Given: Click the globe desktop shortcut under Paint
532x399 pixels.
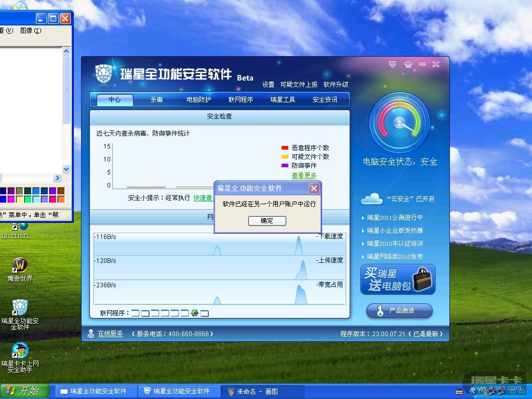Looking at the screenshot, I should [20, 230].
